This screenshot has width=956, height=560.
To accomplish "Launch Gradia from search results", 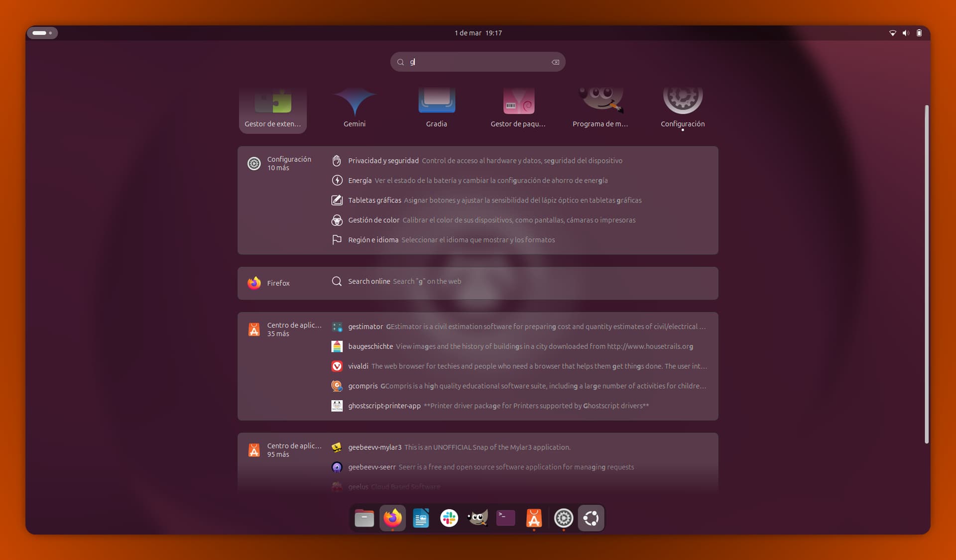I will [x=436, y=108].
